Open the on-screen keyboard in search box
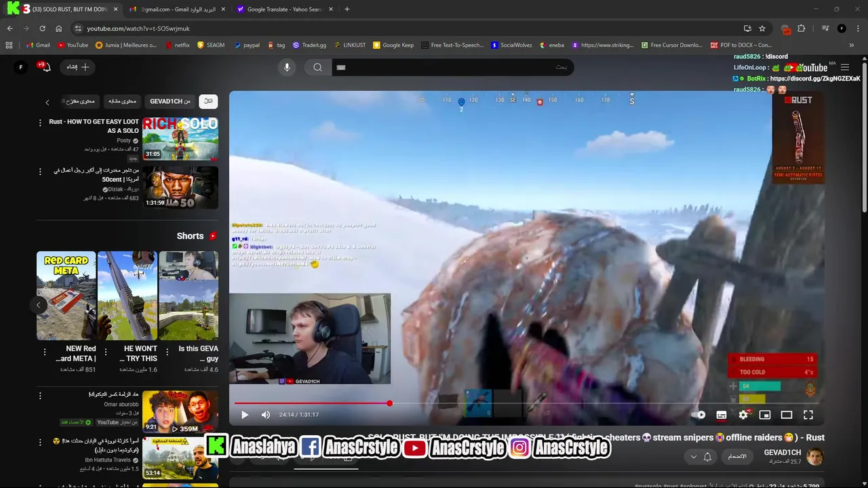868x488 pixels. (341, 68)
